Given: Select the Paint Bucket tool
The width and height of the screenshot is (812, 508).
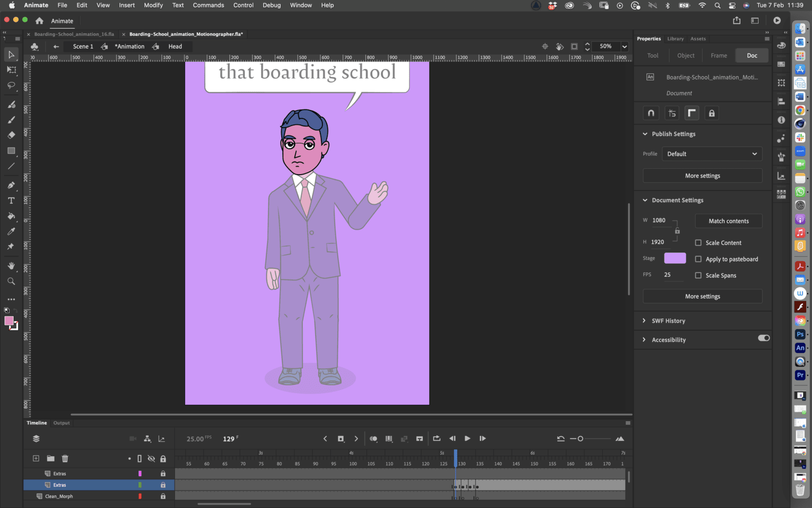Looking at the screenshot, I should tap(11, 216).
